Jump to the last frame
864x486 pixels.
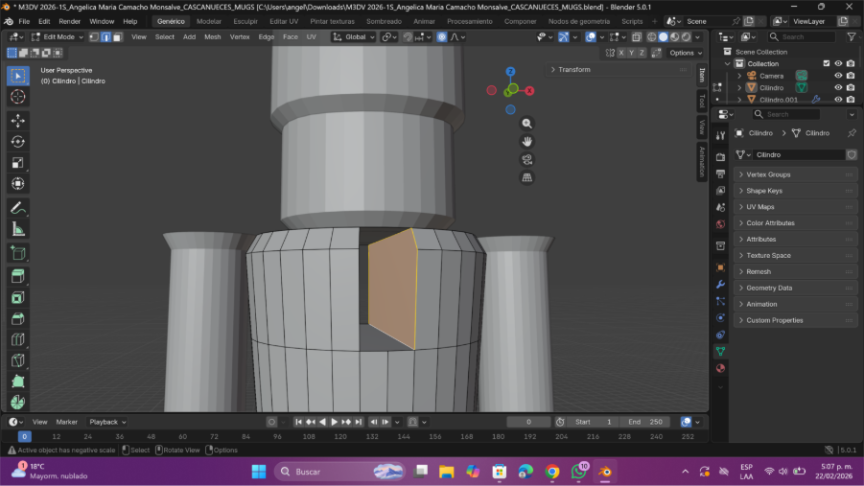coord(358,422)
